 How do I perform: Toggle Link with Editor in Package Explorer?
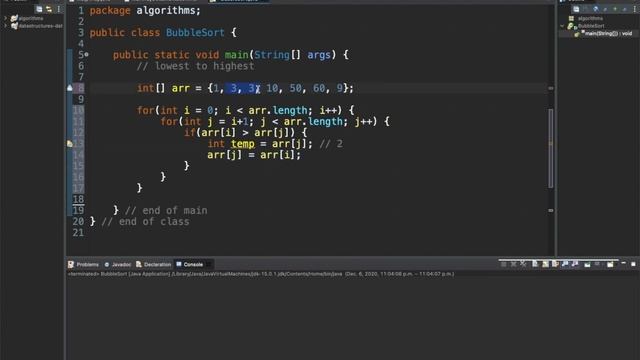point(49,9)
